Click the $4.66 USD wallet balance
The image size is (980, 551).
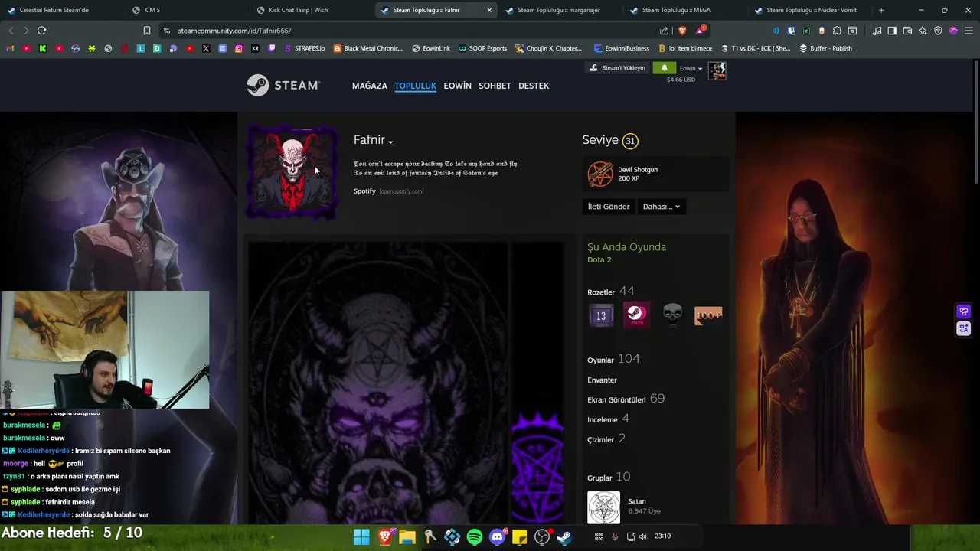[681, 80]
